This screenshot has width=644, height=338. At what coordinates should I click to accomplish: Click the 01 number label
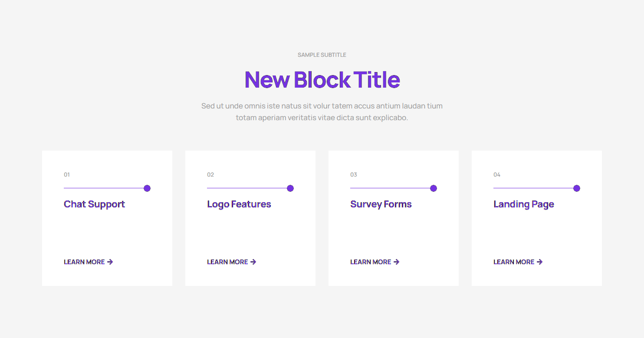[x=67, y=175]
